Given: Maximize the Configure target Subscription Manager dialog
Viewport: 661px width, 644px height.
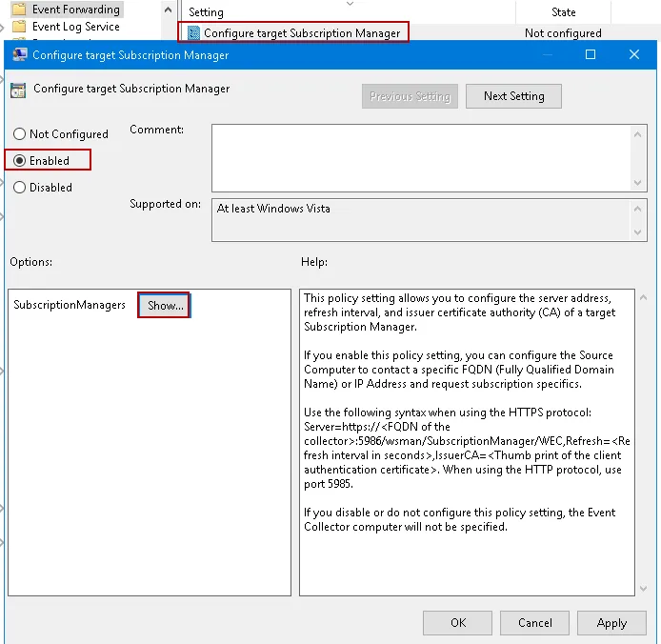Looking at the screenshot, I should pos(591,55).
